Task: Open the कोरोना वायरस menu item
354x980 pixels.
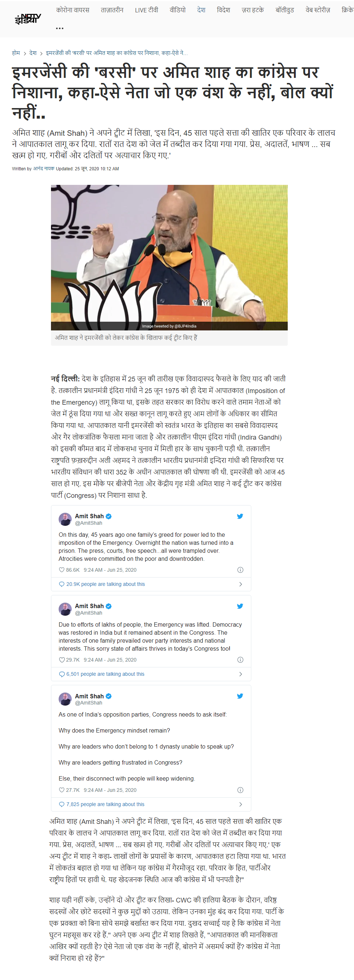Action: pos(73,10)
